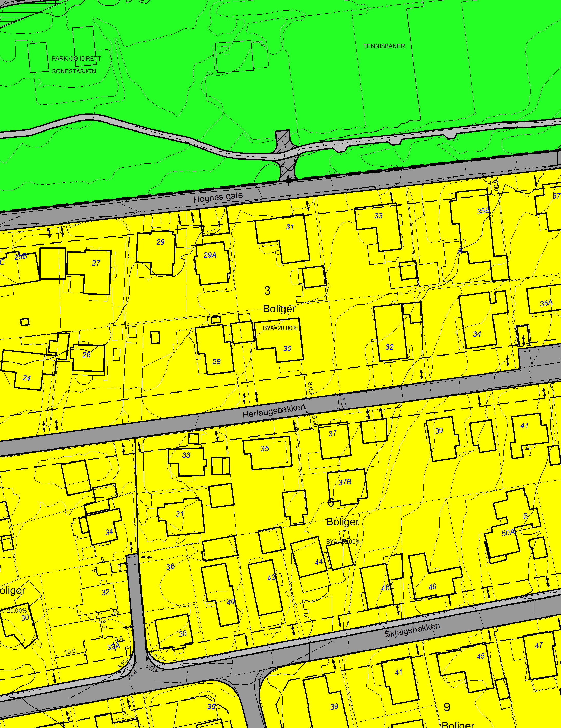This screenshot has height=728, width=561.
Task: Click house number 38
Action: 183,634
